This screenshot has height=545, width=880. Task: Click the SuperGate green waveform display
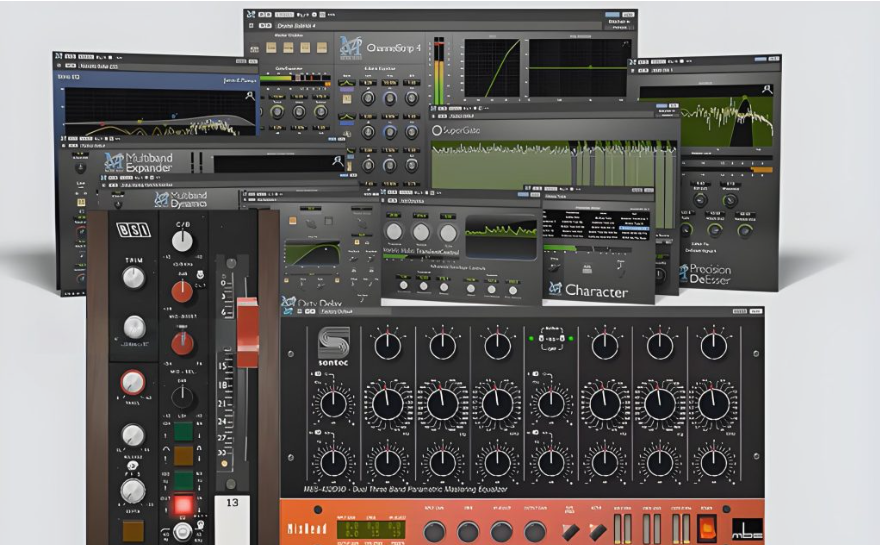pyautogui.click(x=553, y=164)
